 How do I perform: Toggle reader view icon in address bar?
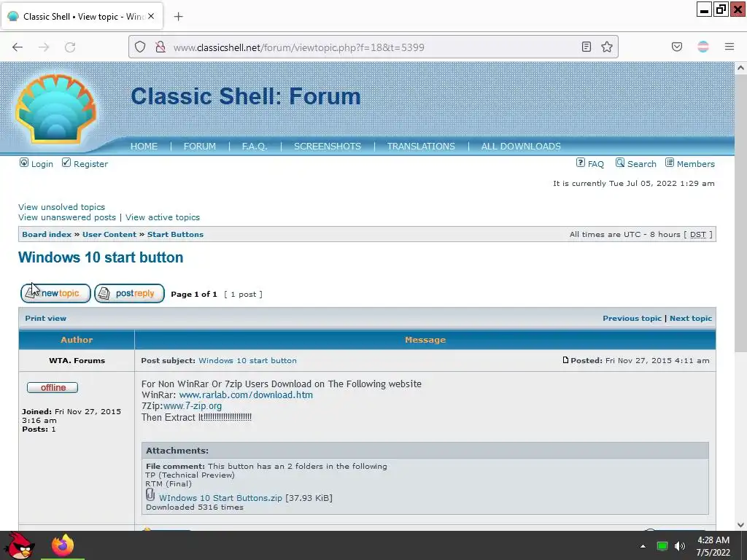(587, 47)
